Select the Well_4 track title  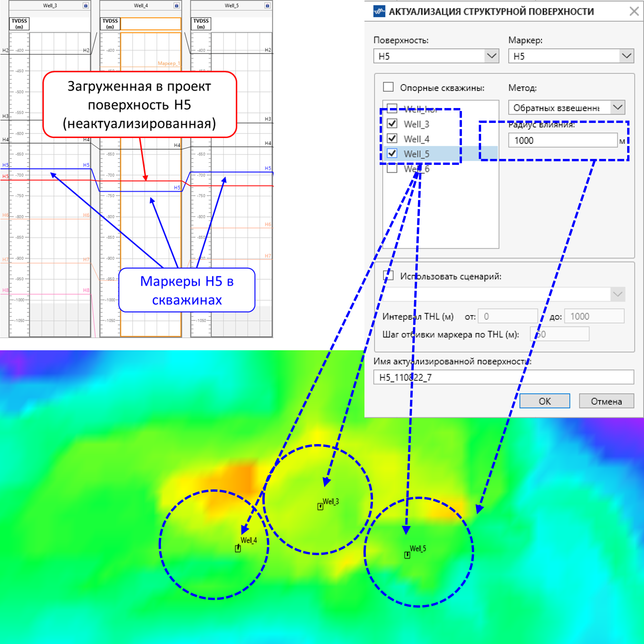pos(141,6)
